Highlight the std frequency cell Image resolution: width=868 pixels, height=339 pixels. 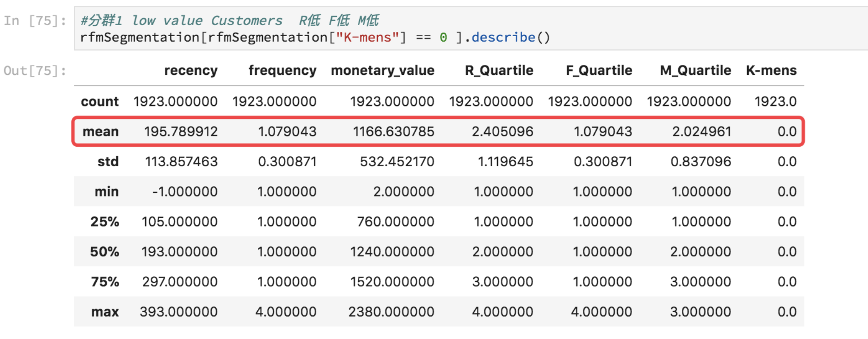point(287,162)
